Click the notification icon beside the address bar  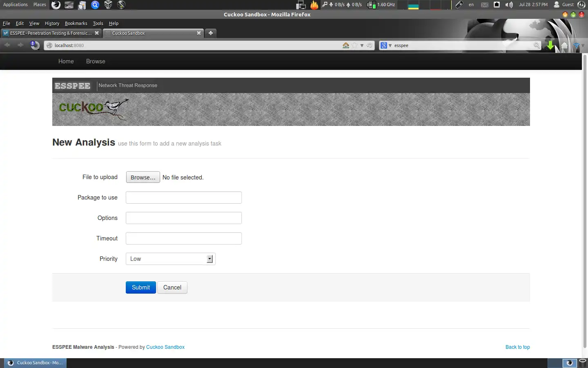(x=35, y=45)
